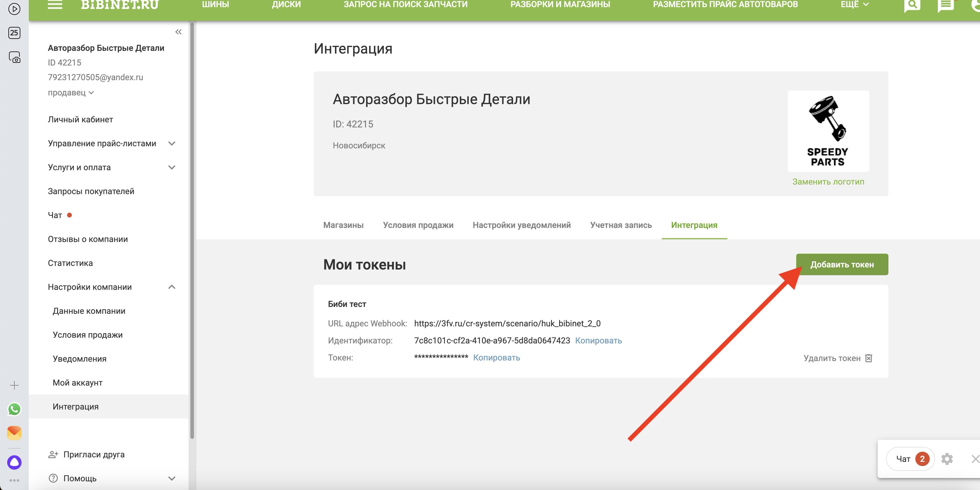
Task: Open Запросы покупателей in sidebar
Action: click(91, 191)
